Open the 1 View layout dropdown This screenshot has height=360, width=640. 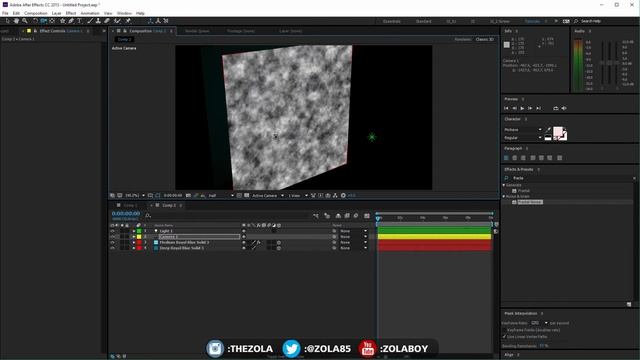click(x=298, y=196)
